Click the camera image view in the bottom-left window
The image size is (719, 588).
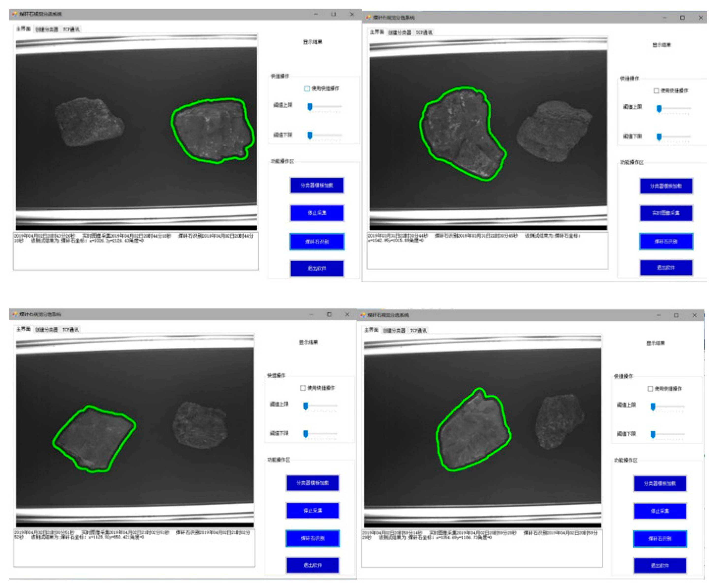click(x=135, y=431)
